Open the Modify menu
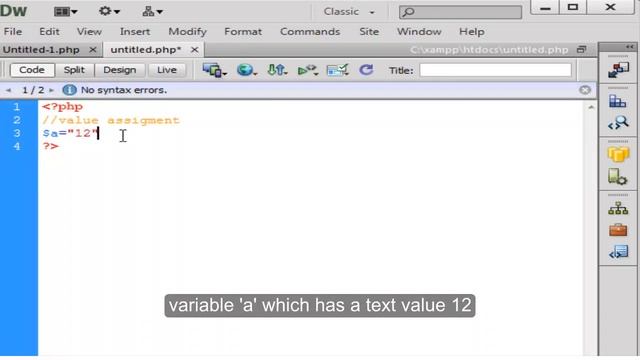Image resolution: width=640 pixels, height=360 pixels. click(187, 31)
